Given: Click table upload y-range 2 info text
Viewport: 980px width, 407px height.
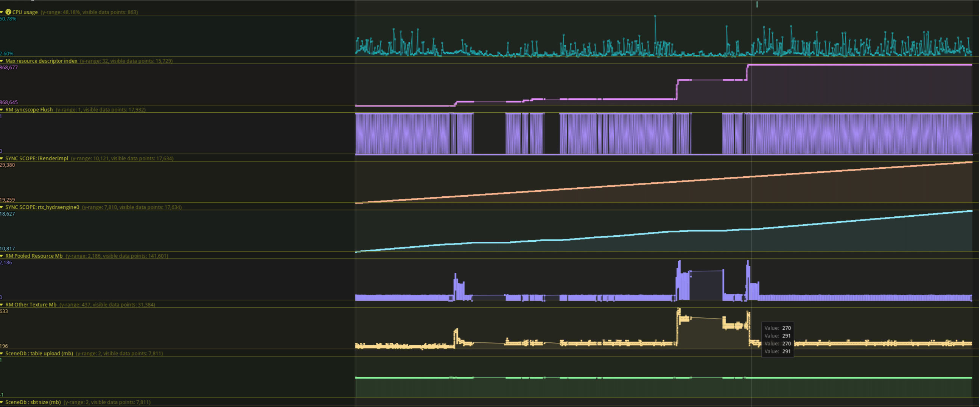Looking at the screenshot, I should coord(120,353).
